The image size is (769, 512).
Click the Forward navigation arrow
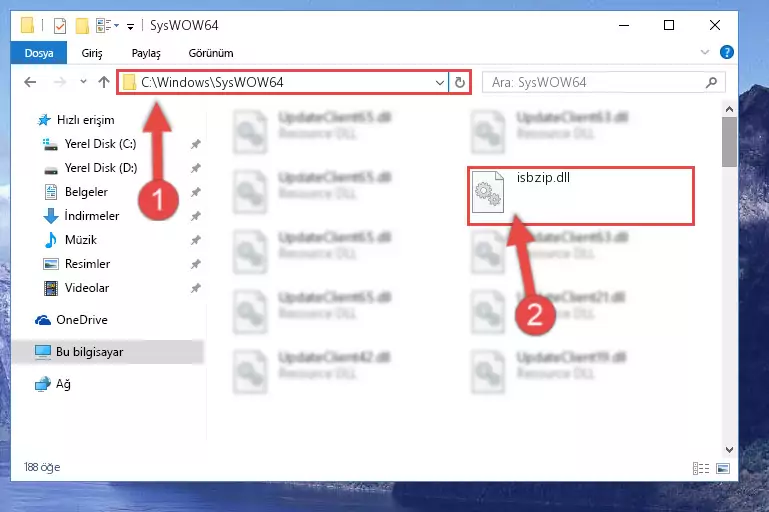(59, 82)
